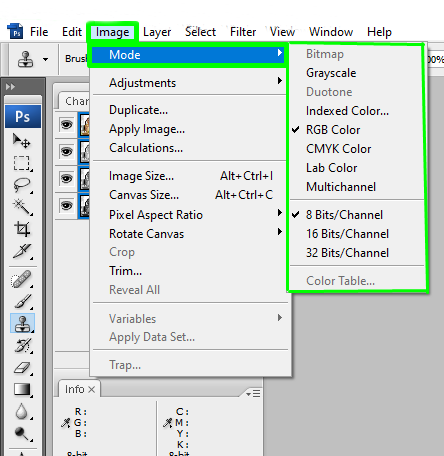The height and width of the screenshot is (456, 444).
Task: Open the tool preset dropdown arrow
Action: click(x=45, y=59)
